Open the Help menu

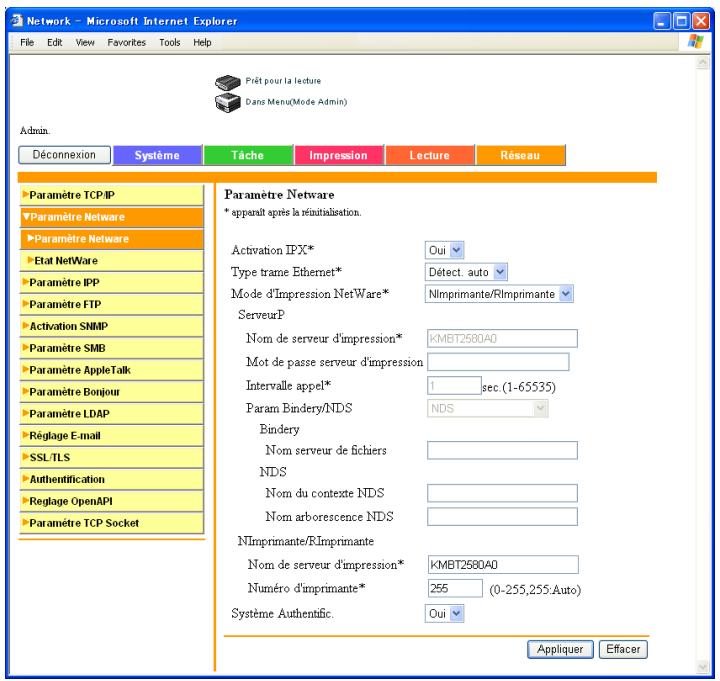pos(202,42)
